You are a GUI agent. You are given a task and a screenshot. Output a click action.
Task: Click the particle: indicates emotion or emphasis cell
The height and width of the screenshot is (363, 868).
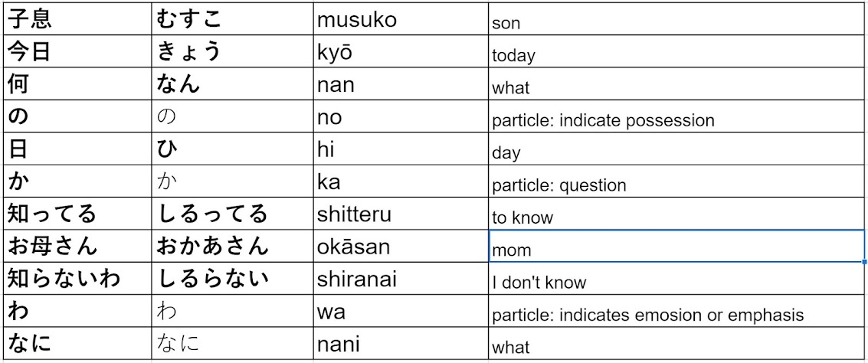tap(676, 312)
